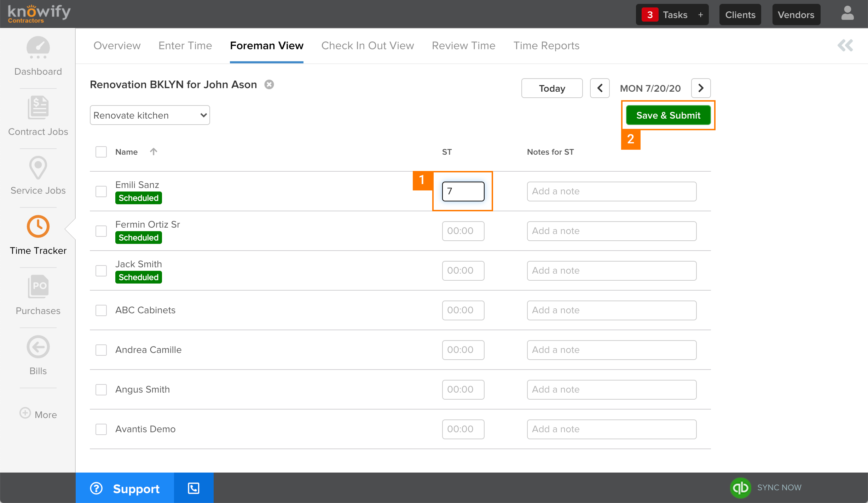The width and height of the screenshot is (868, 503).
Task: Click Andrea Camille ST time field
Action: point(463,350)
